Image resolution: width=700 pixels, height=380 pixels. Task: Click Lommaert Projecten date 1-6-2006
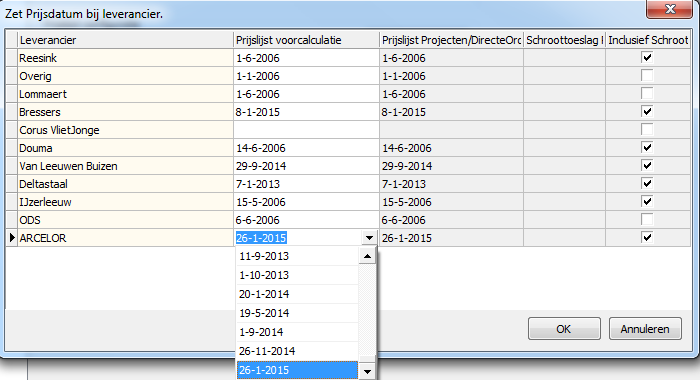click(451, 94)
